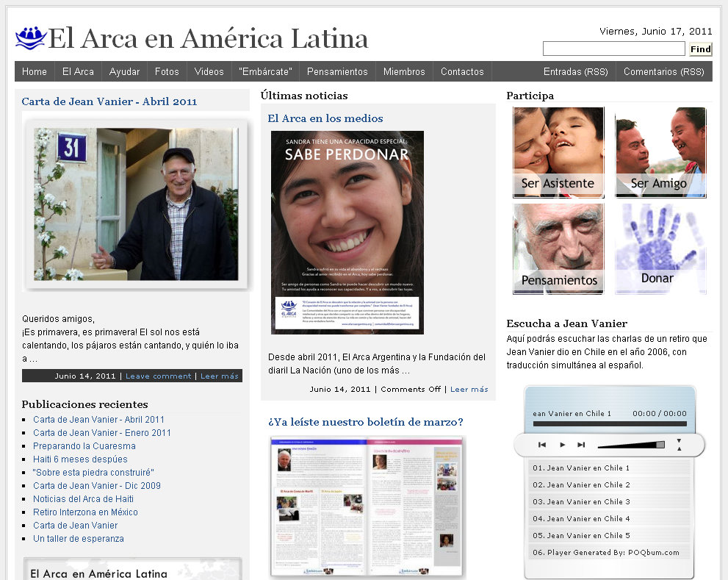
Task: Open the last recent post Carta de Jean Vanier
Action: (x=75, y=525)
